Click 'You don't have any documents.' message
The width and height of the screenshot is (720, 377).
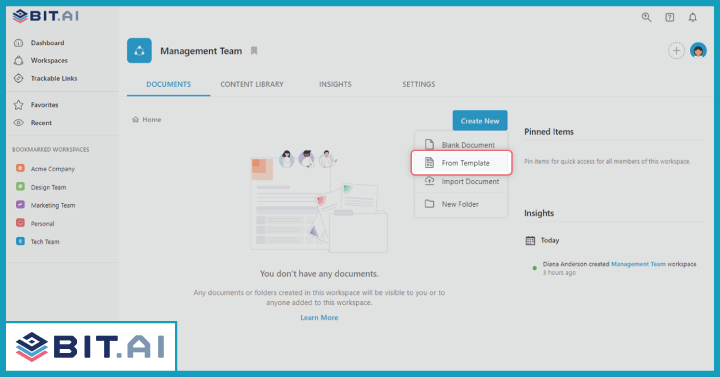(x=319, y=274)
